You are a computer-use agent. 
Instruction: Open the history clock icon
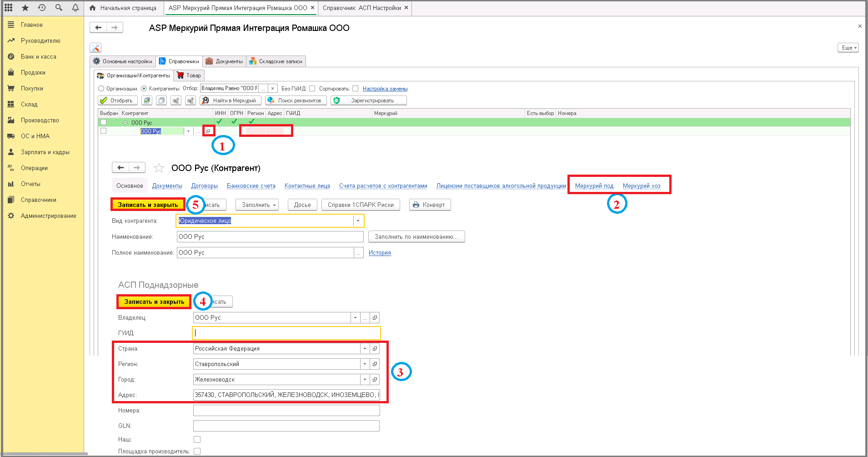pyautogui.click(x=42, y=8)
